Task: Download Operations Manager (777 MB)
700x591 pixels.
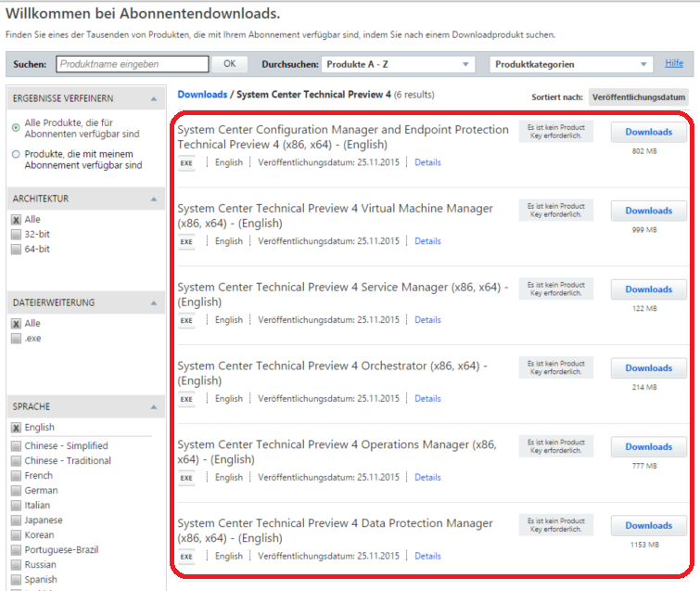Action: coord(649,446)
